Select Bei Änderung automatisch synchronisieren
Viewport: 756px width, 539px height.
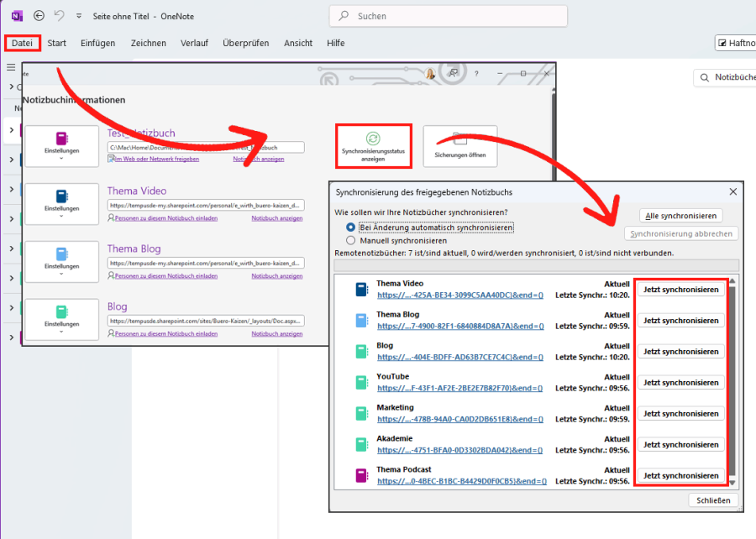click(x=350, y=228)
